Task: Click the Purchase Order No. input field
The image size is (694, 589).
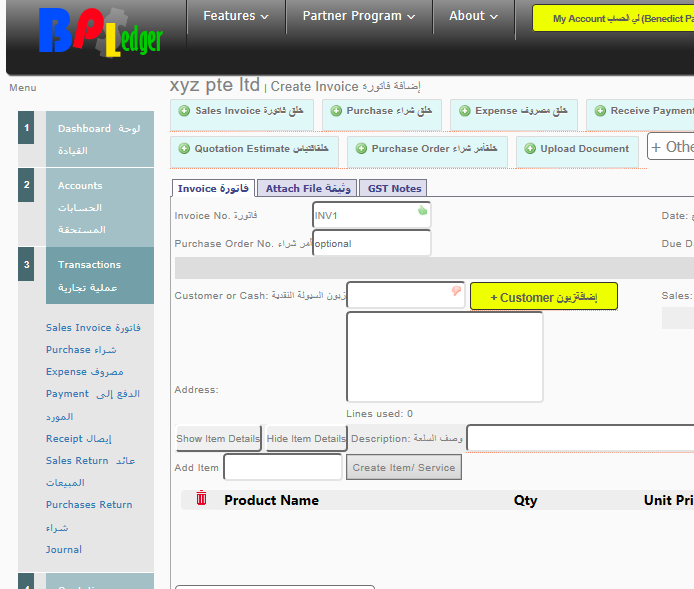Action: coord(371,243)
